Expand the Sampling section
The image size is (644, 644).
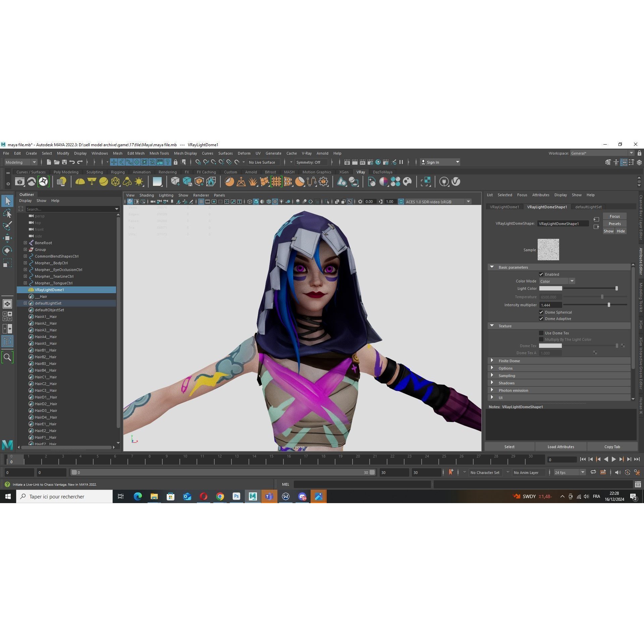tap(492, 375)
